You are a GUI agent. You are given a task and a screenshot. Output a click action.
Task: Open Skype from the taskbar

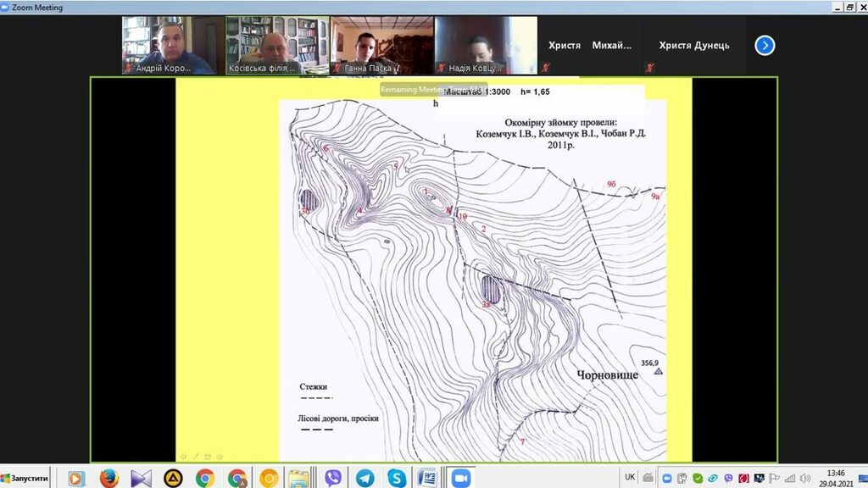click(397, 478)
